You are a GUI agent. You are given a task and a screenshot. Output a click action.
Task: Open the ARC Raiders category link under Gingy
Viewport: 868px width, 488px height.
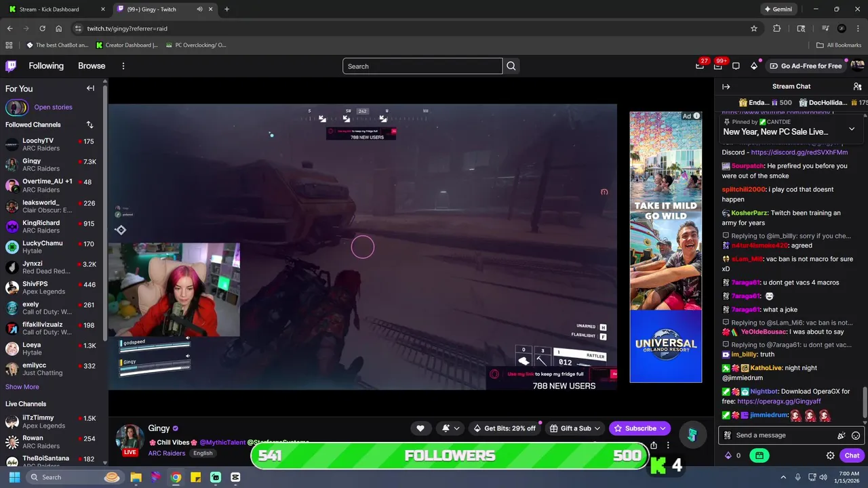tap(167, 453)
